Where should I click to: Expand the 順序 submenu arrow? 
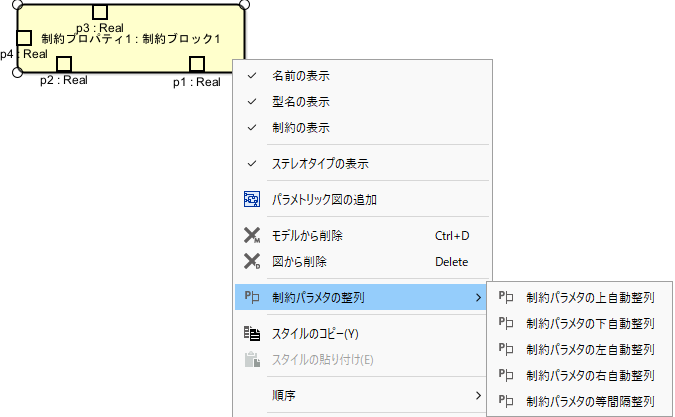pos(478,395)
